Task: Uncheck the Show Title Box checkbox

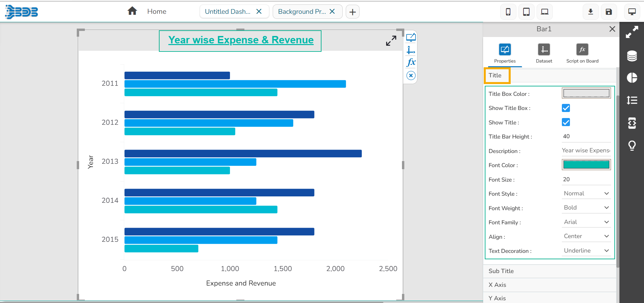Action: tap(566, 108)
